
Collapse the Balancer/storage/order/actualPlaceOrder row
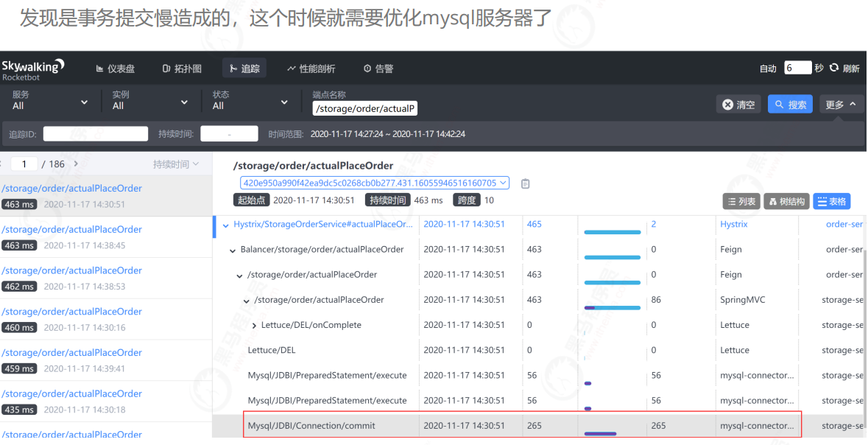233,250
